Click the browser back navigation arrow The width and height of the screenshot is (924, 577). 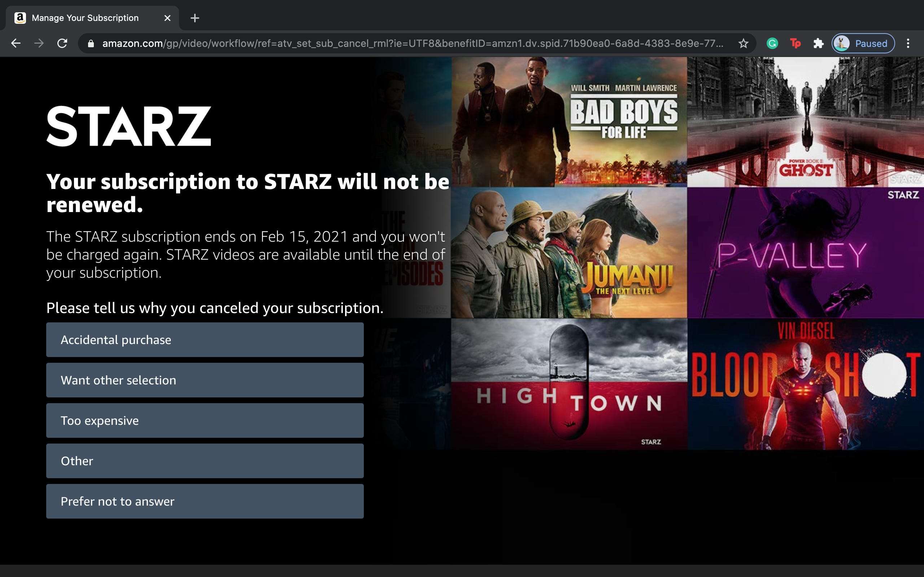(15, 43)
